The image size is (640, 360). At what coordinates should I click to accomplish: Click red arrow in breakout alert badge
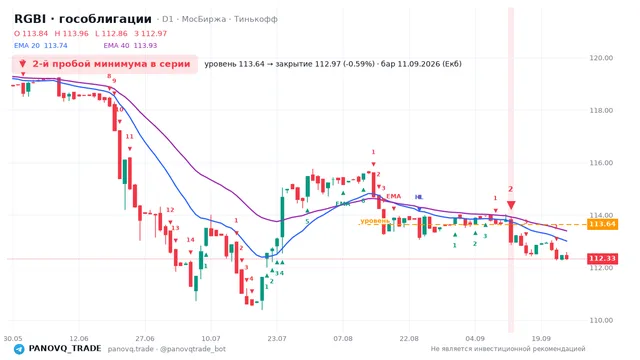coord(22,64)
